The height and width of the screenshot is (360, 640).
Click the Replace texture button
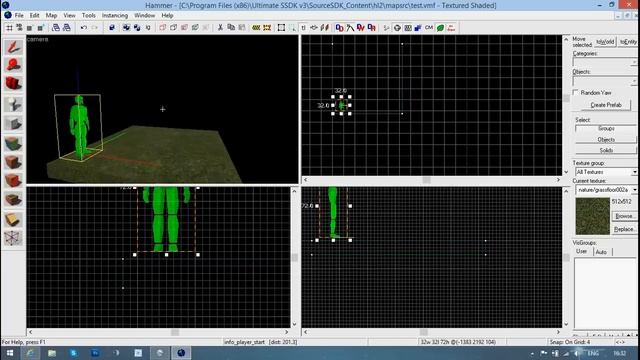(624, 229)
